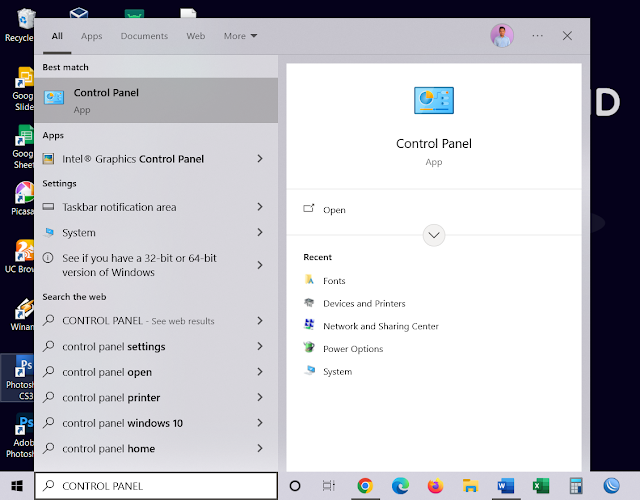Click the Network and Sharing Center icon

point(309,325)
